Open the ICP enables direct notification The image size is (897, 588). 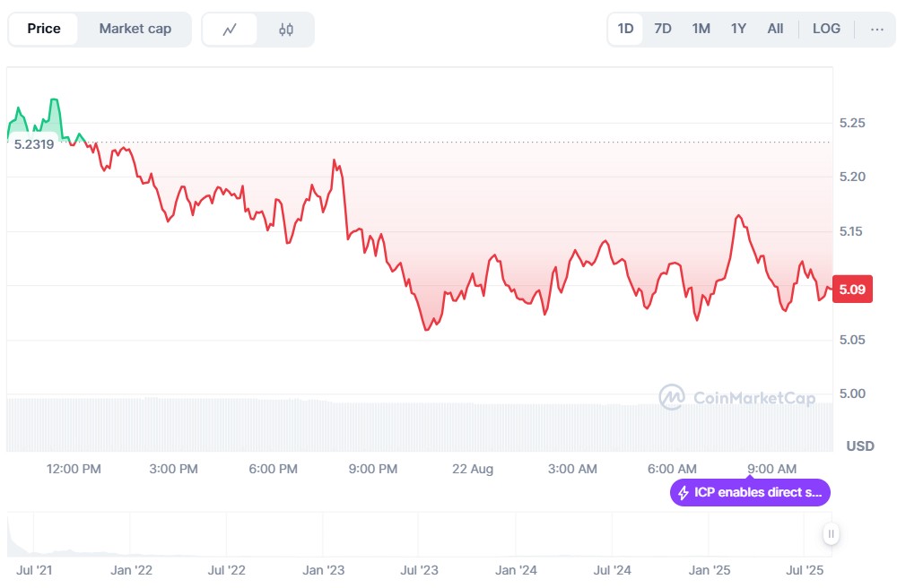[x=750, y=493]
